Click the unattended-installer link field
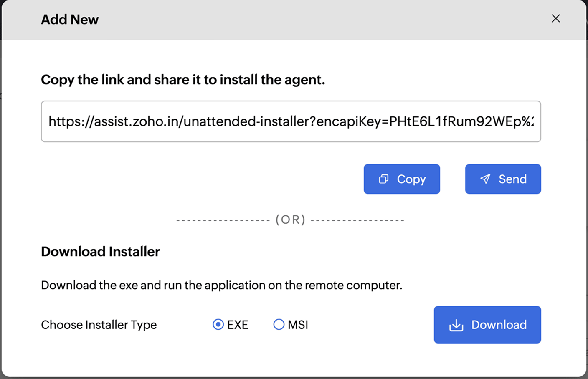Image resolution: width=588 pixels, height=379 pixels. 291,121
